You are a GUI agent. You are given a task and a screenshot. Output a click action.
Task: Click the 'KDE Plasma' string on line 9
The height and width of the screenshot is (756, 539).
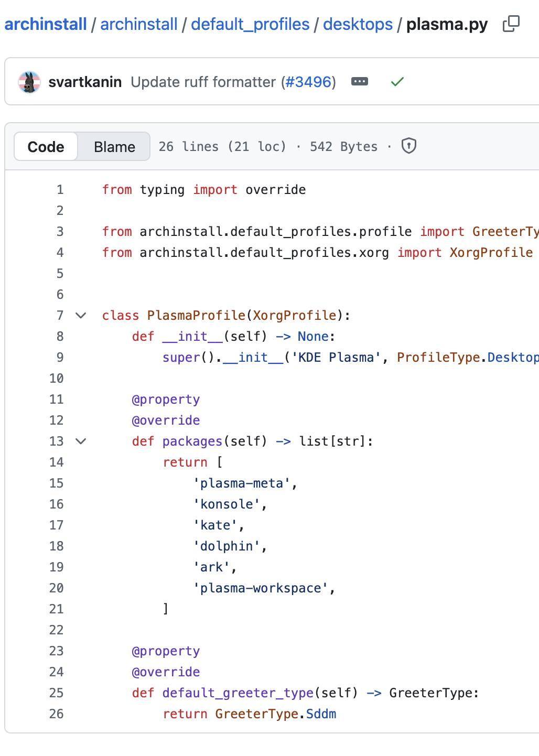[336, 358]
